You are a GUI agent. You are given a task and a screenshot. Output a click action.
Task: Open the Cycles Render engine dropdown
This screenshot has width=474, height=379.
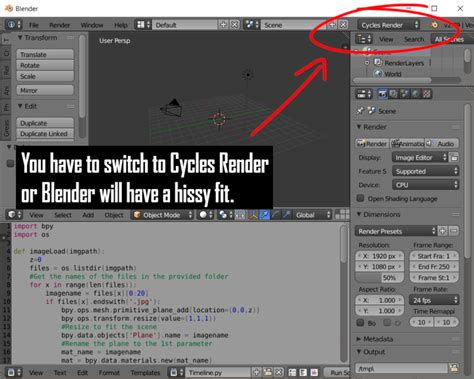389,25
